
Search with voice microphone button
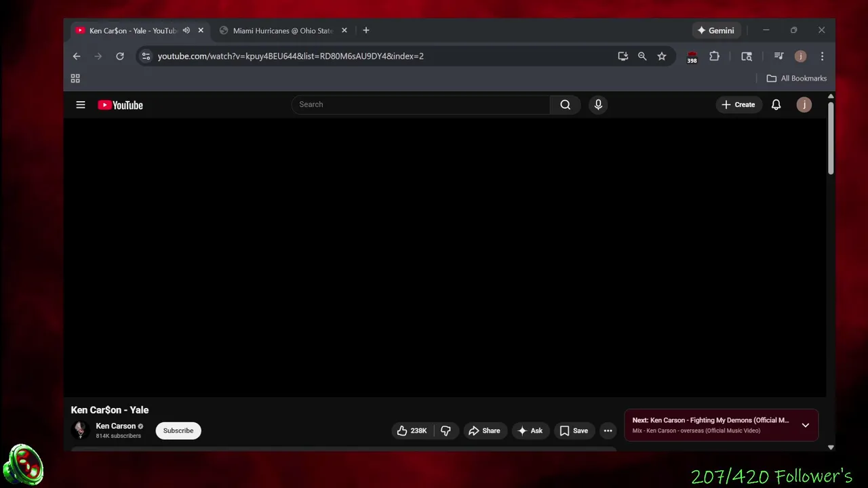(598, 104)
